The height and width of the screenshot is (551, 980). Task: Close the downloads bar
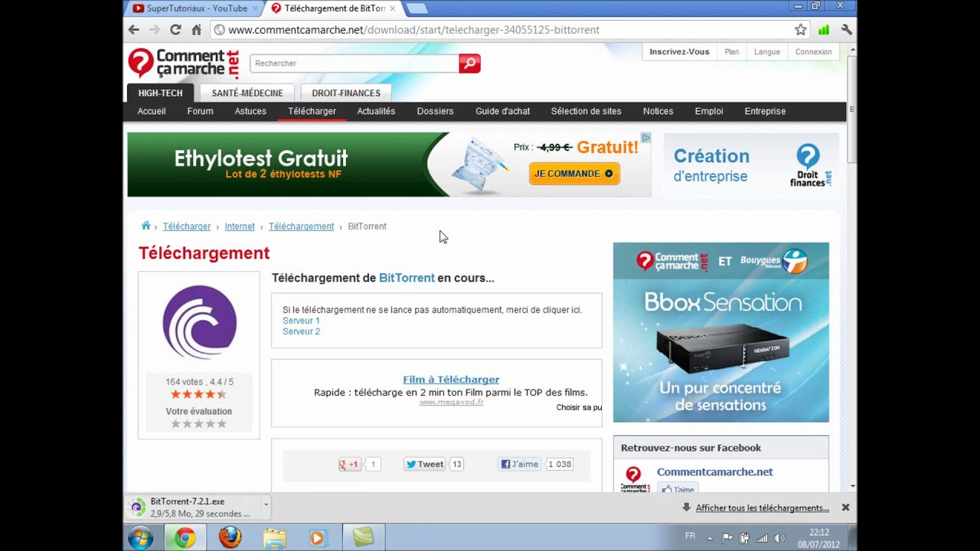[845, 507]
